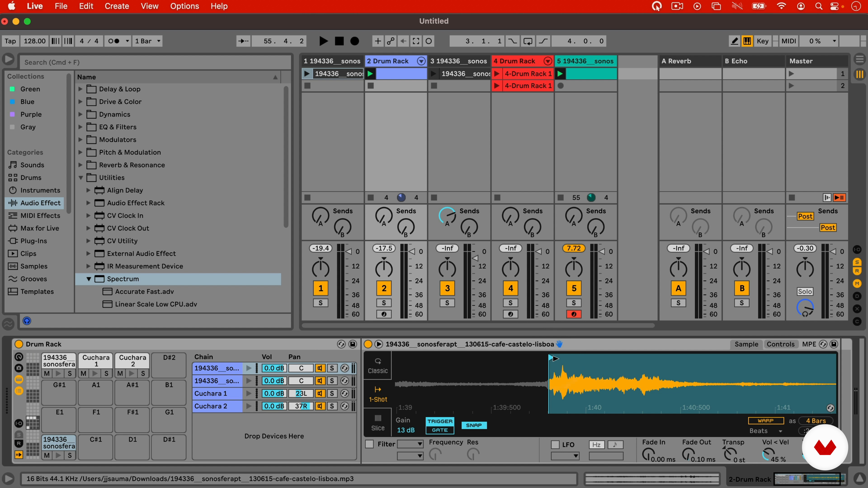Open the Instruments category
Image resolution: width=868 pixels, height=488 pixels.
40,190
